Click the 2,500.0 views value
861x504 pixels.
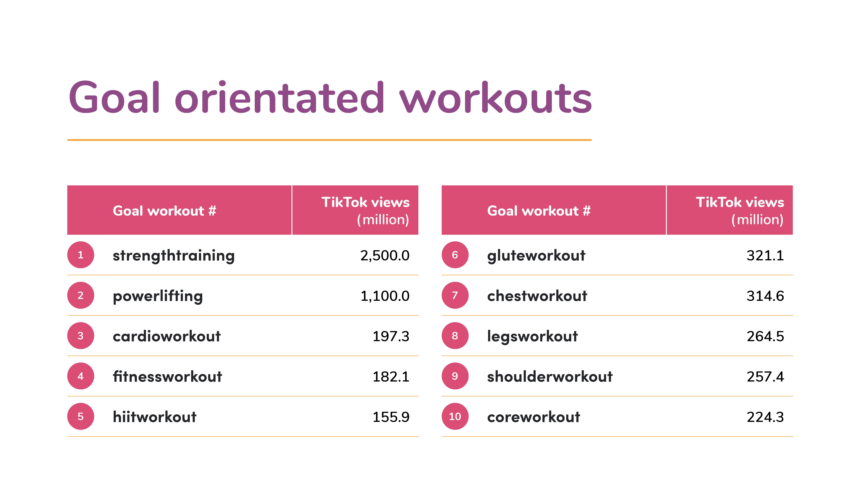click(385, 256)
